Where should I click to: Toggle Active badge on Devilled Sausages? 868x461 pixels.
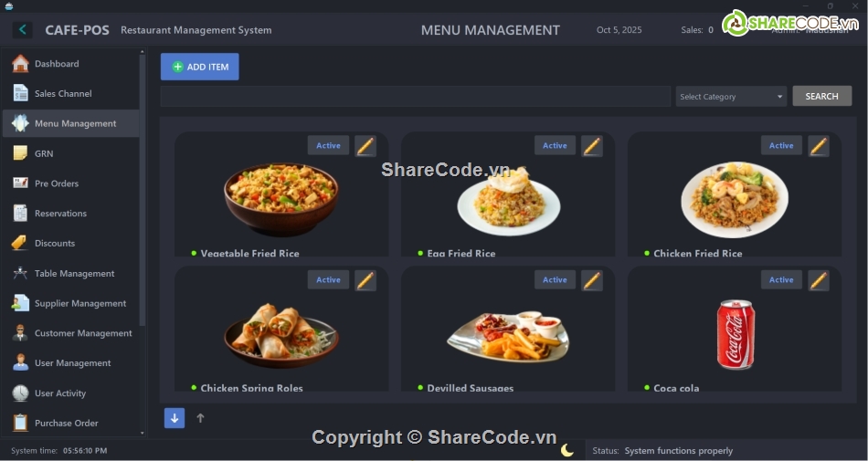pyautogui.click(x=555, y=280)
